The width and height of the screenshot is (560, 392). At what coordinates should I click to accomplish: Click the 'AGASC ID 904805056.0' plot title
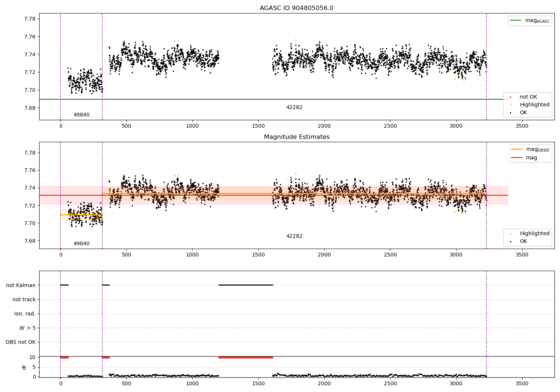pos(296,8)
